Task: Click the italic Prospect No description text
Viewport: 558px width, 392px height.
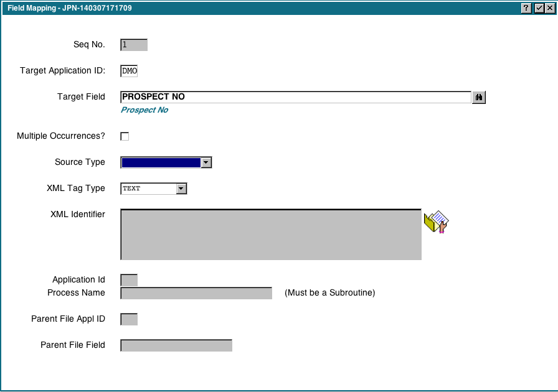Action: [x=144, y=110]
